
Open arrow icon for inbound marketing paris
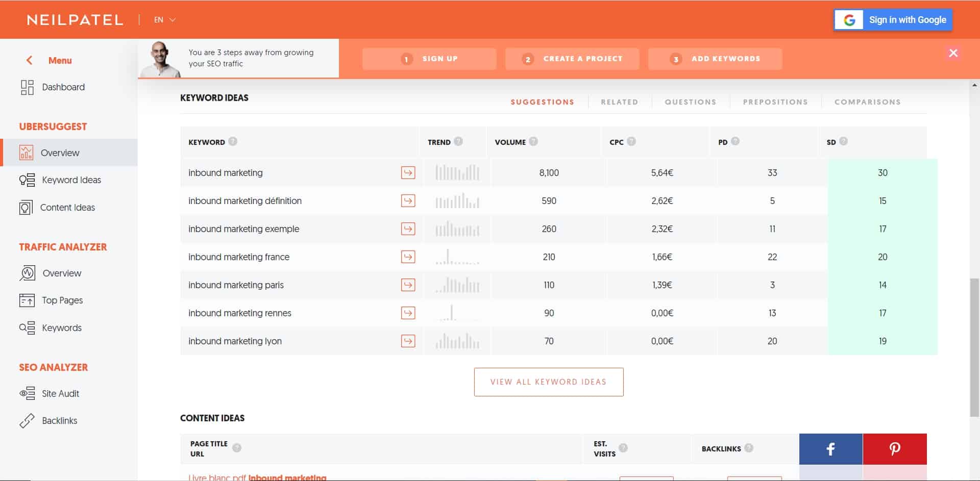tap(408, 285)
